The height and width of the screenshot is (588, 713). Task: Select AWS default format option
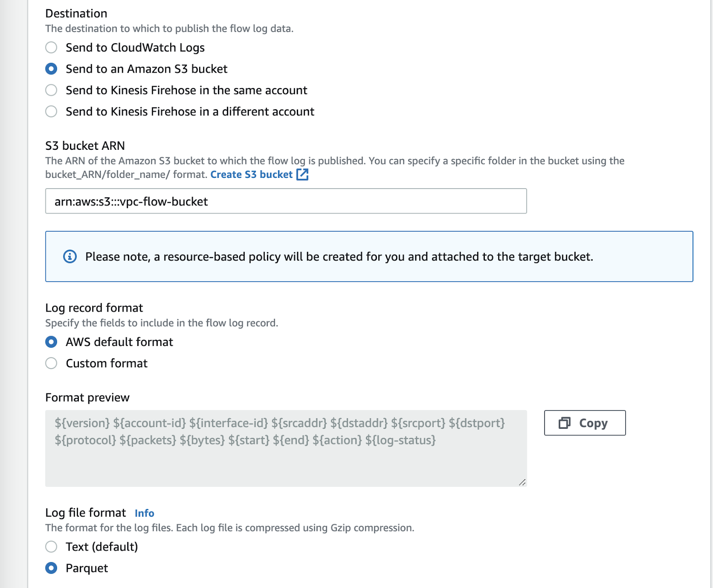(51, 342)
